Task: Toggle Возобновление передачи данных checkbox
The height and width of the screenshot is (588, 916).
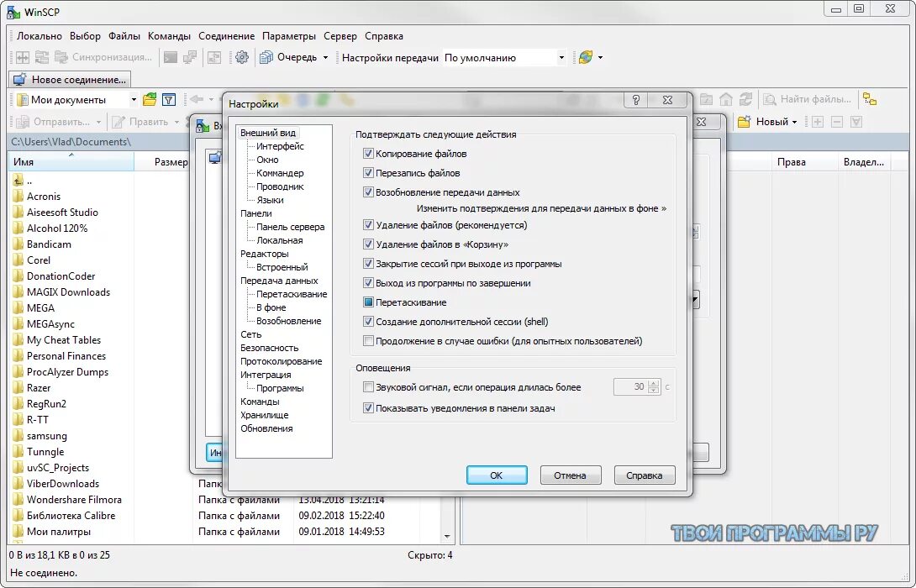Action: pyautogui.click(x=368, y=192)
